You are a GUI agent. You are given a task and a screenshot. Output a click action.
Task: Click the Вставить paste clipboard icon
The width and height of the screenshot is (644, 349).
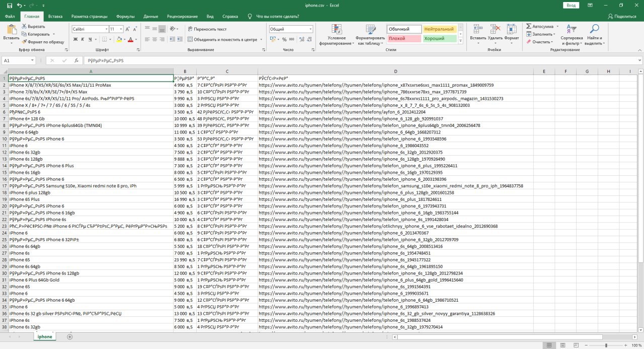click(11, 29)
